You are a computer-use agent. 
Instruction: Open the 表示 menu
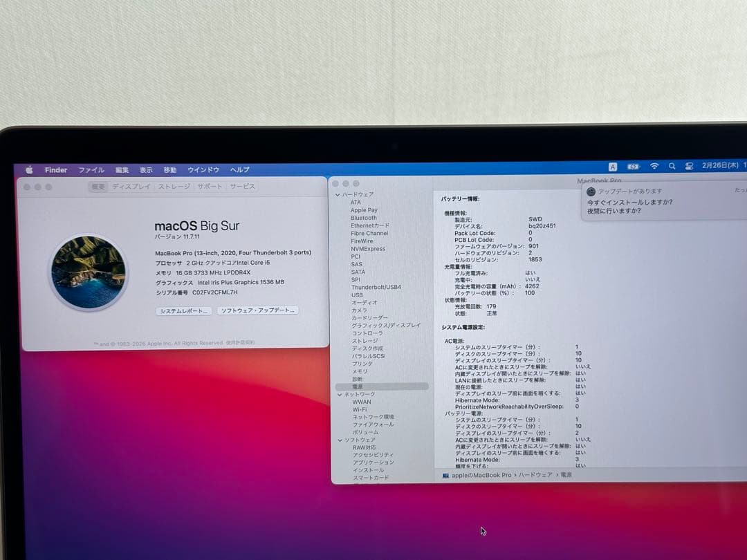tap(146, 169)
